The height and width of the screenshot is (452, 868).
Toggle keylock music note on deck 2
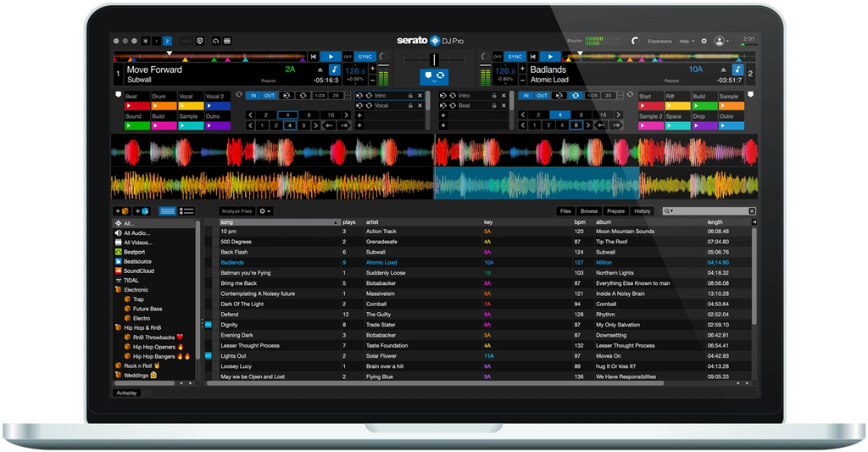click(737, 70)
